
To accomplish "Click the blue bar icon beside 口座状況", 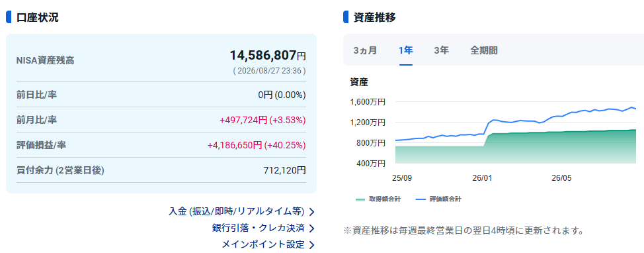I will [x=8, y=18].
